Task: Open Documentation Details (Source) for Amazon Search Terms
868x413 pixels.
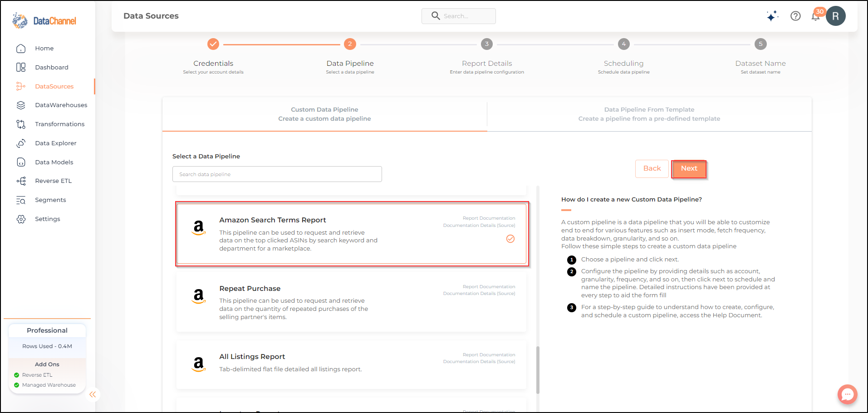Action: tap(479, 226)
